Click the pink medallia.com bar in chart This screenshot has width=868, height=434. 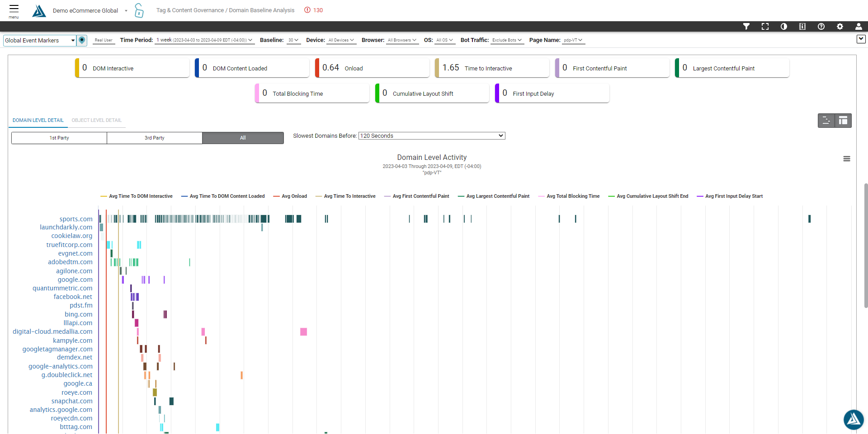(x=303, y=332)
